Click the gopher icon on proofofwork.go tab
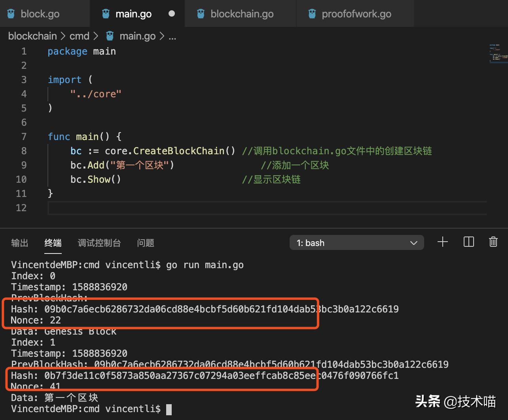The height and width of the screenshot is (420, 508). (312, 14)
